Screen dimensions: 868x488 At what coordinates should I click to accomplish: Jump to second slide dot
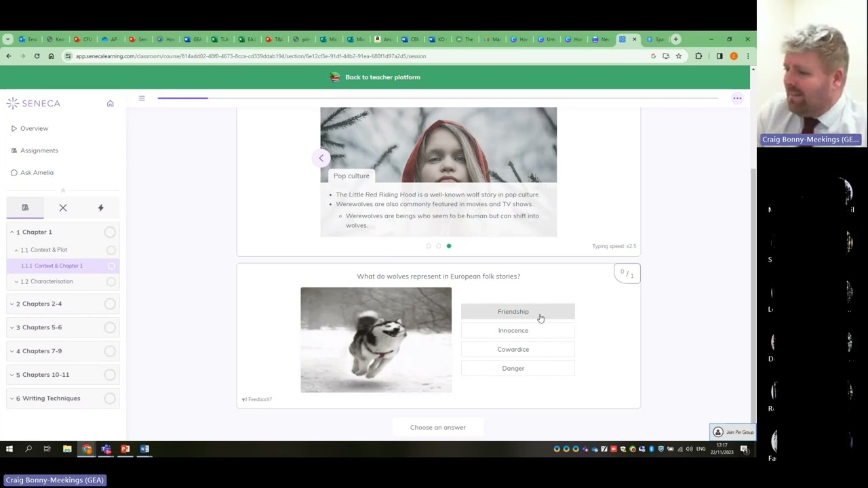point(439,246)
